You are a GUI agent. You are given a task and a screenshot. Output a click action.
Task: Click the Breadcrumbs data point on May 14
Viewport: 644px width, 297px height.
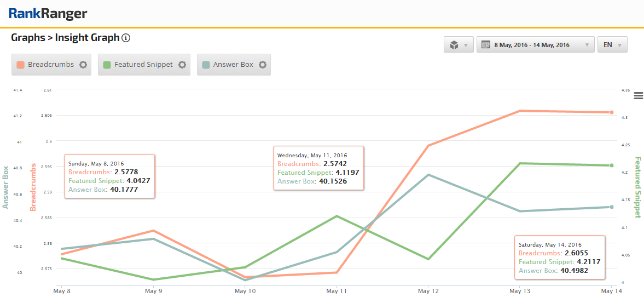click(x=612, y=112)
